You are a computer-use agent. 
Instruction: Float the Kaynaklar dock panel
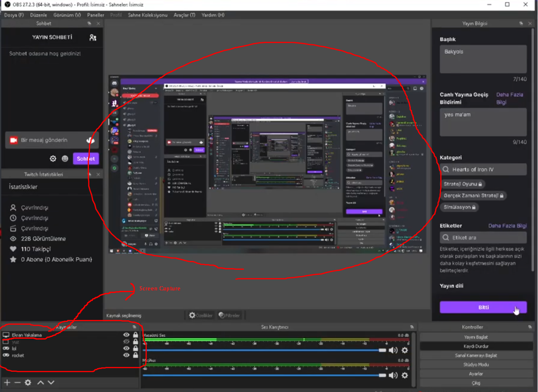134,327
